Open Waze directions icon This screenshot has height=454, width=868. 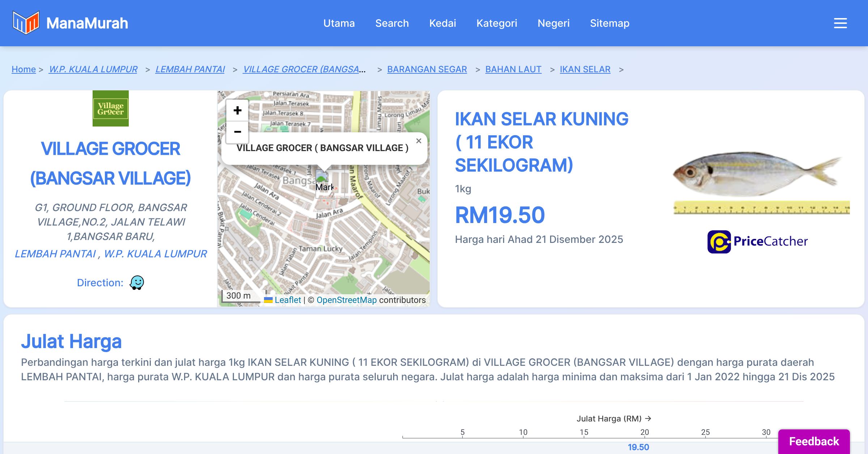(x=137, y=283)
